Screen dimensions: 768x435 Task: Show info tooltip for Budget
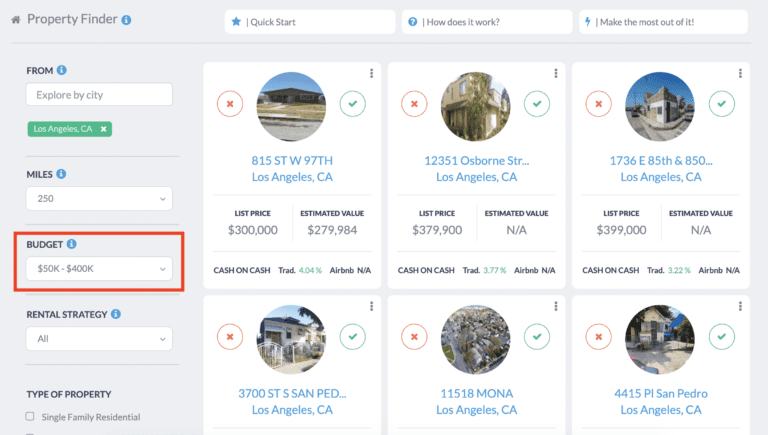click(x=72, y=244)
